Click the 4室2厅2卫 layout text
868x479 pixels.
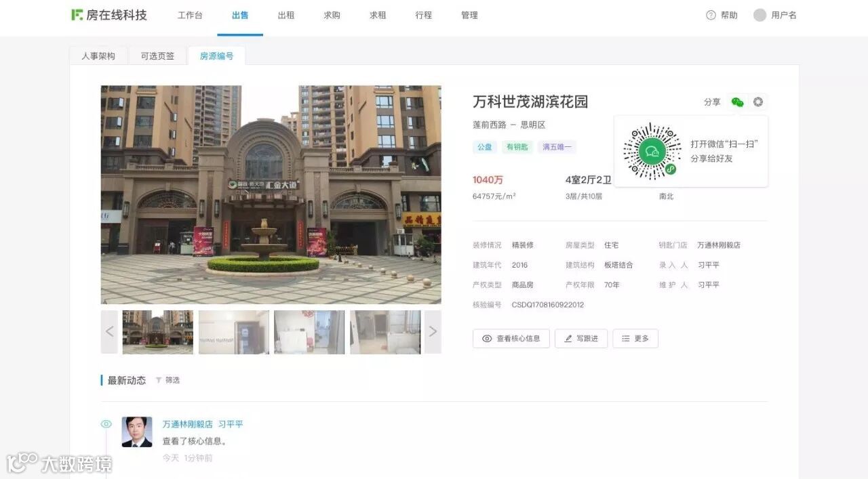(x=589, y=180)
